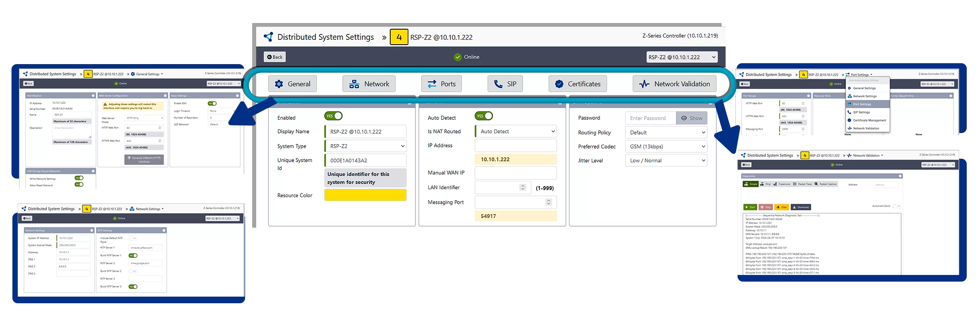
Task: Click the green Start button in Diagnostics
Action: coord(750,207)
